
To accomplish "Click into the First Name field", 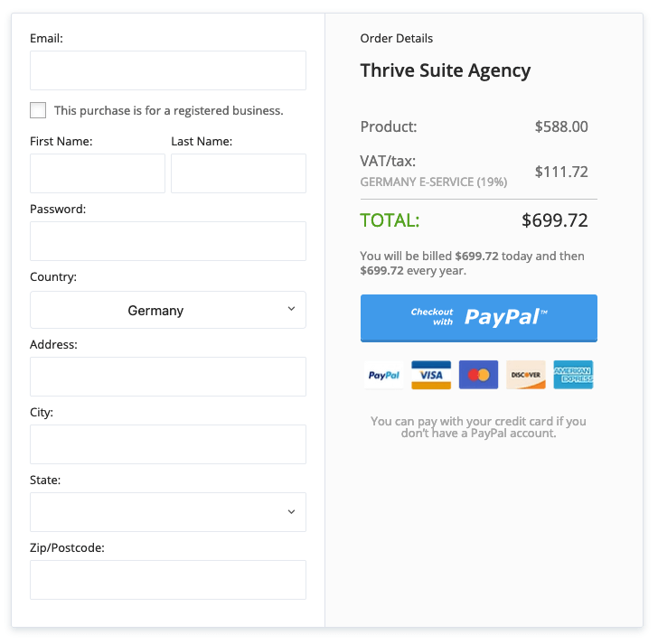I will tap(97, 173).
